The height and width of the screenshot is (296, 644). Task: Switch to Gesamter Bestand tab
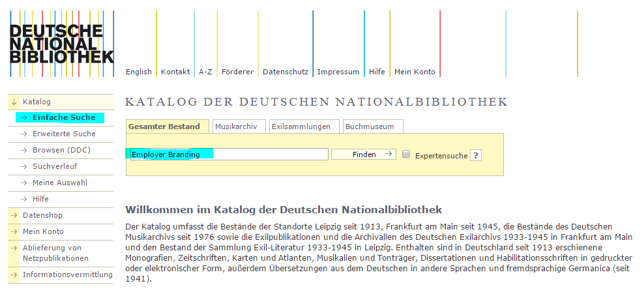168,126
